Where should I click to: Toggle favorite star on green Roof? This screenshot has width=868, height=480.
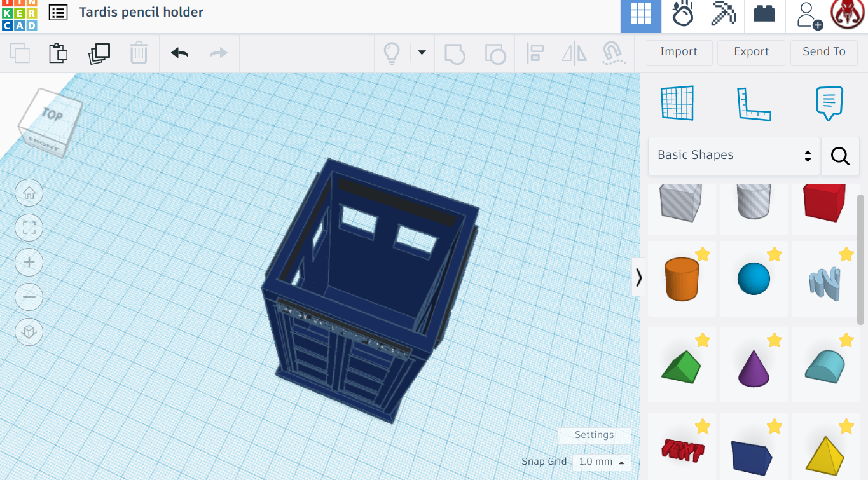703,340
